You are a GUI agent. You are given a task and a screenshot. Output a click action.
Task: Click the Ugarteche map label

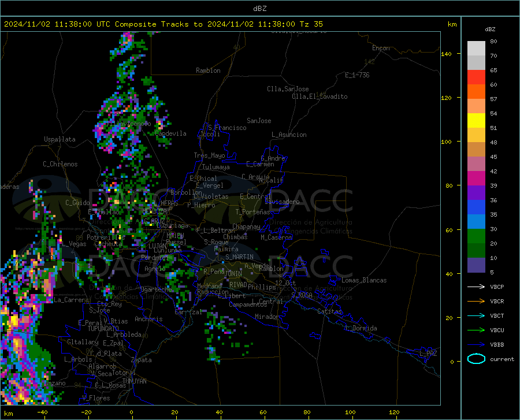click(157, 289)
